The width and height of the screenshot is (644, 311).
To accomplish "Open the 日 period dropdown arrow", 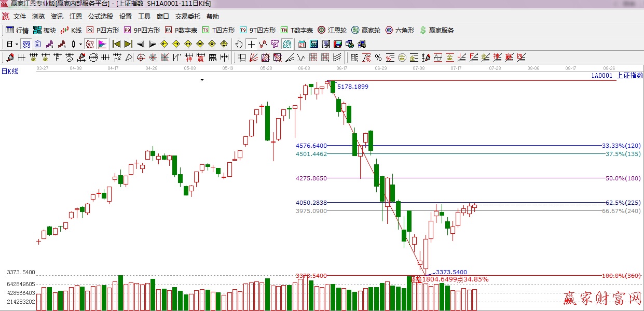I will pyautogui.click(x=17, y=44).
